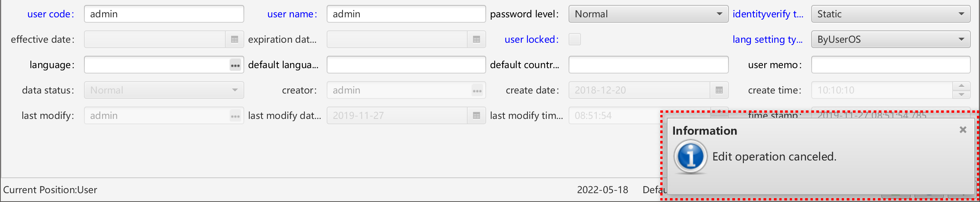Close the Information notification popup
The height and width of the screenshot is (202, 980).
[963, 130]
